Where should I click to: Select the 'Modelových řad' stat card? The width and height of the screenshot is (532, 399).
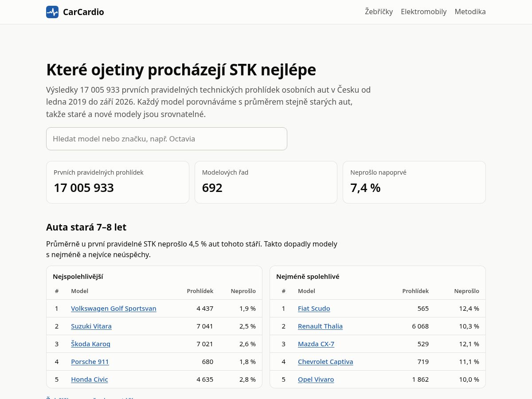point(266,182)
